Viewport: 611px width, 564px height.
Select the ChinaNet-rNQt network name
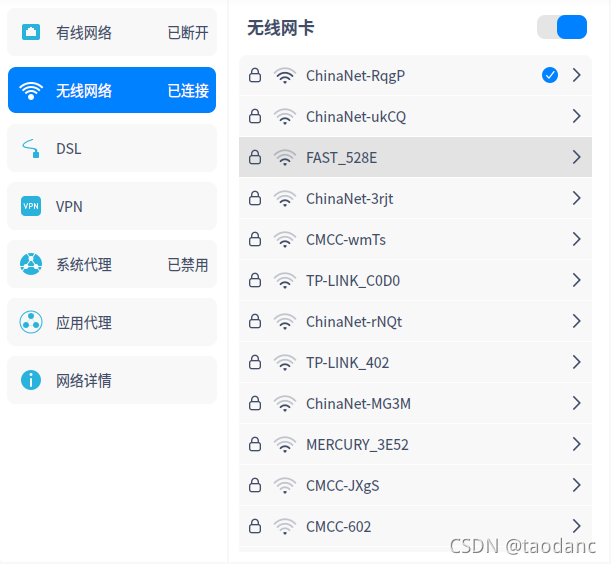(354, 322)
